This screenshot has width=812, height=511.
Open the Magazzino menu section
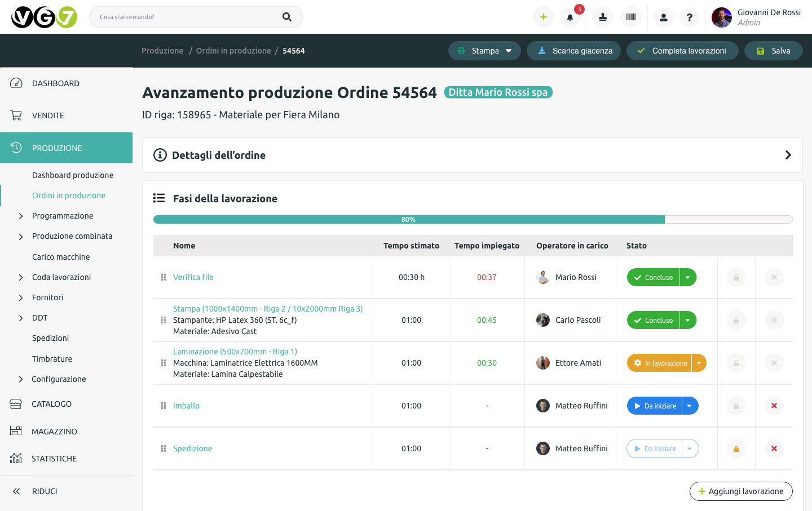54,432
